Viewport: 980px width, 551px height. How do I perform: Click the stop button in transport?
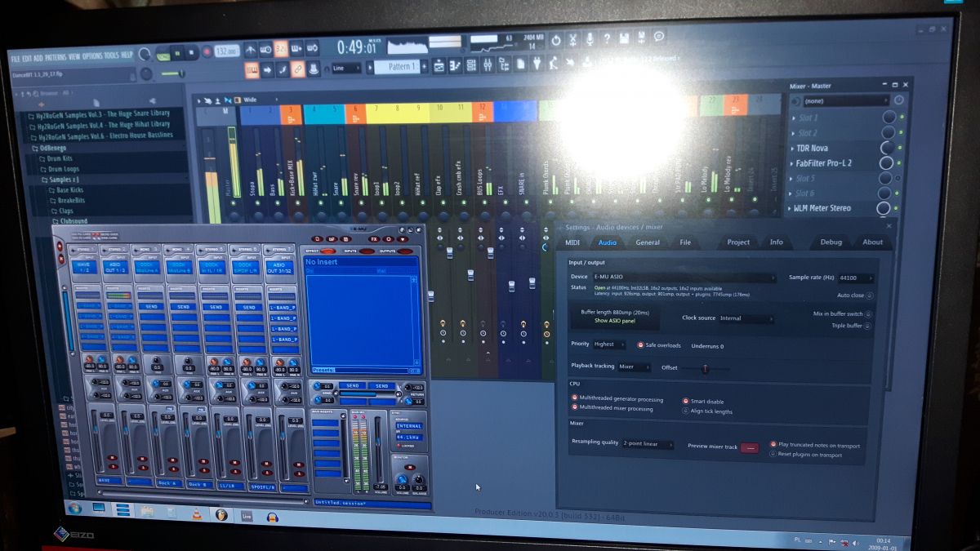coord(193,52)
